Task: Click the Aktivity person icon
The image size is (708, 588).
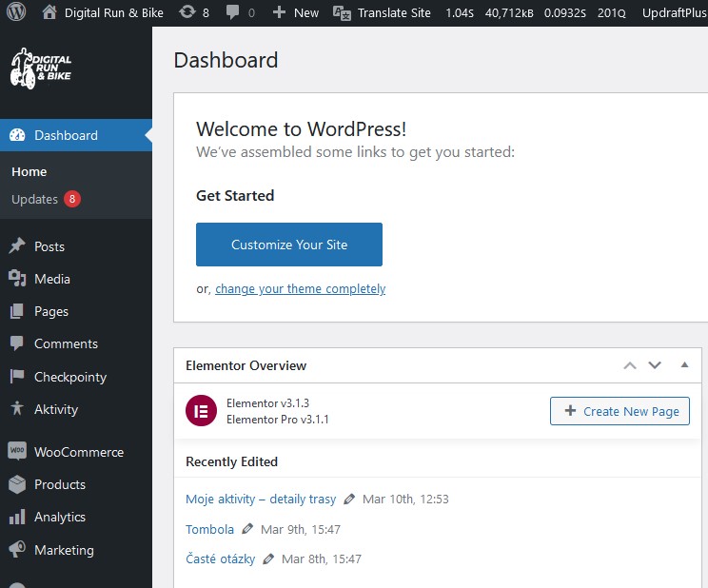Action: [x=17, y=409]
